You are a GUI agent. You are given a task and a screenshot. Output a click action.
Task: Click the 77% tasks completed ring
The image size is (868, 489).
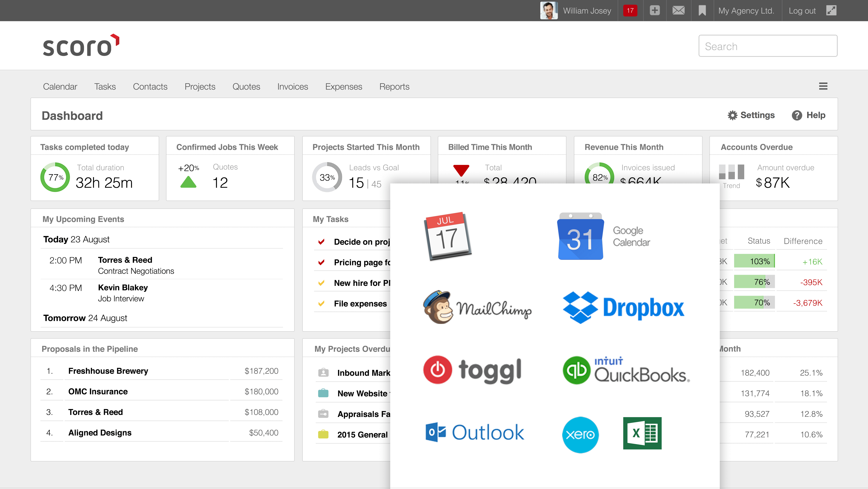(x=55, y=177)
